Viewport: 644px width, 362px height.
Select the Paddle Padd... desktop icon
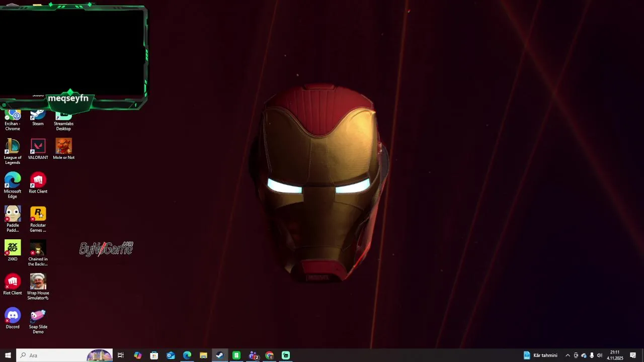(x=13, y=219)
